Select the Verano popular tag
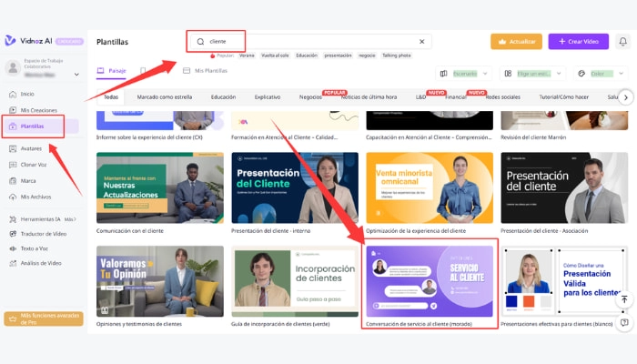Viewport: 637px width, 364px height. 247,56
